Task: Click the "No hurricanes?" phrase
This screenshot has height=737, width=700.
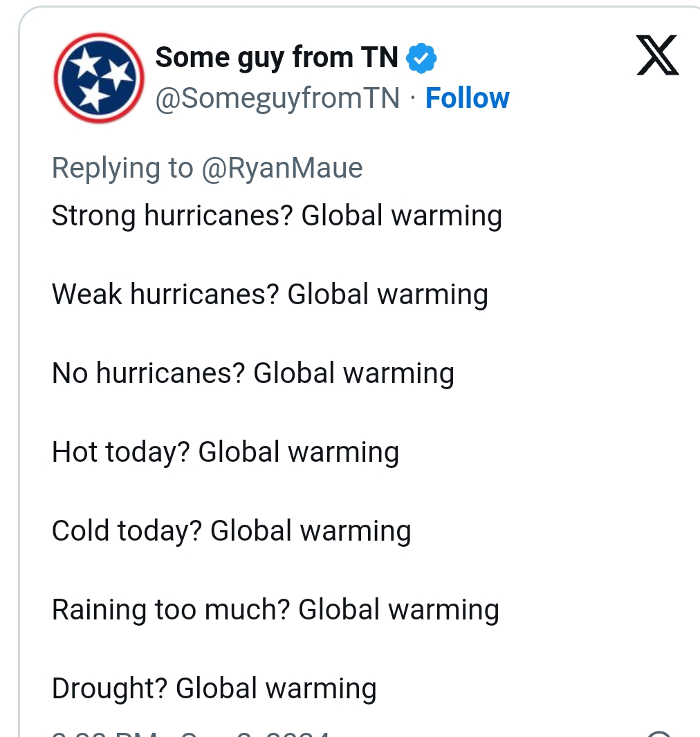Action: (x=149, y=373)
